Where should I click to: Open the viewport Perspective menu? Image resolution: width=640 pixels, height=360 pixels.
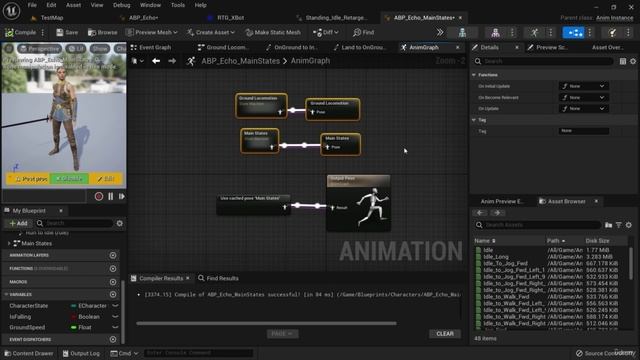[x=40, y=49]
